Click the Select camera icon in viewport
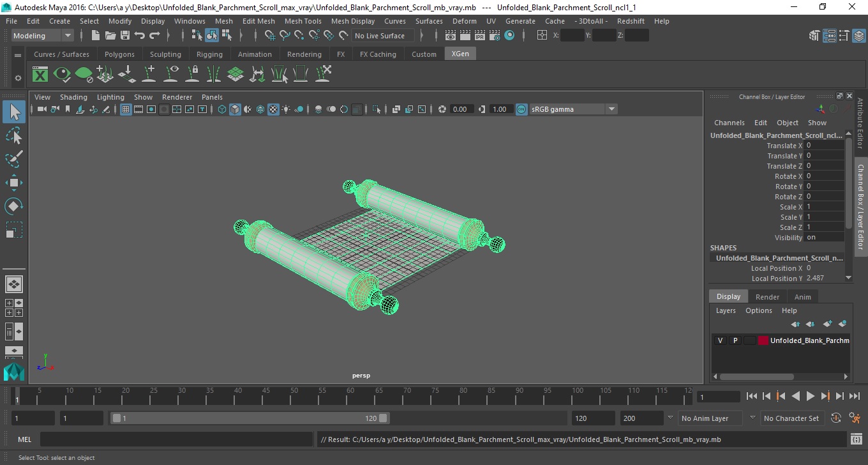Viewport: 868px width, 465px height. click(x=41, y=109)
